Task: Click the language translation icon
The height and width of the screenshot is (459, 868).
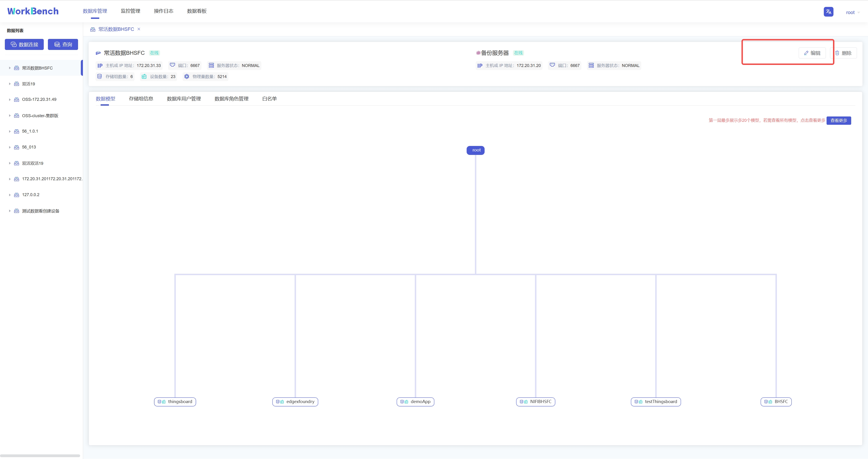Action: pos(828,12)
